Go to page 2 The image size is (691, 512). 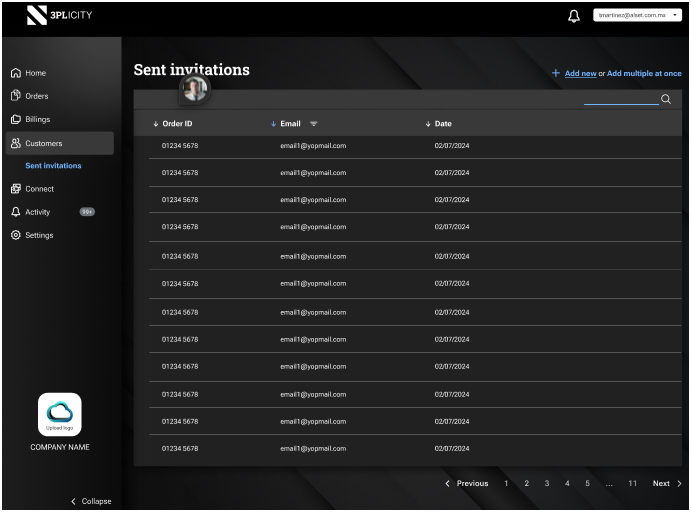[526, 483]
